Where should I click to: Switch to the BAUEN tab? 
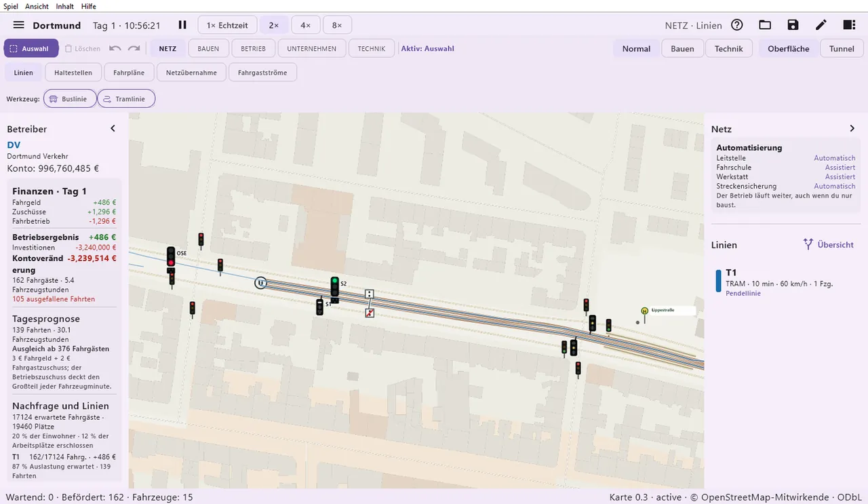click(x=208, y=49)
